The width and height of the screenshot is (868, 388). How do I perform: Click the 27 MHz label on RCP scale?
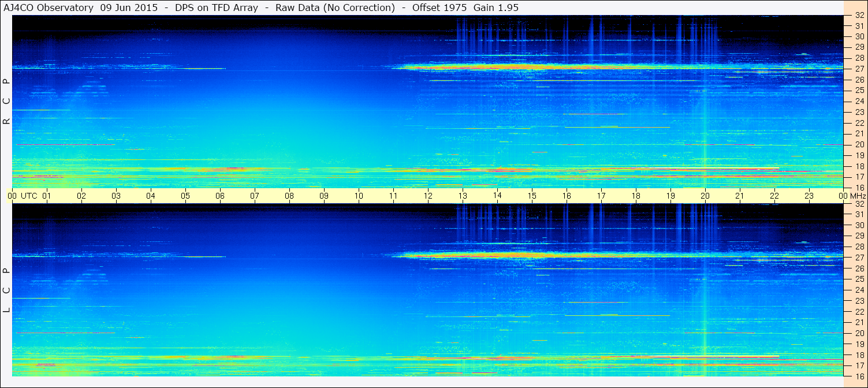[x=859, y=69]
